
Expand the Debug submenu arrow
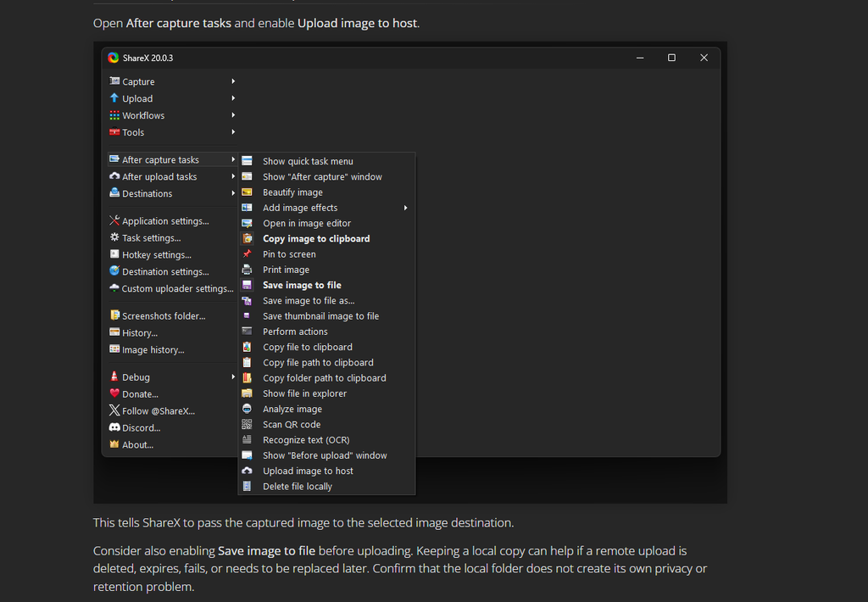coord(233,377)
